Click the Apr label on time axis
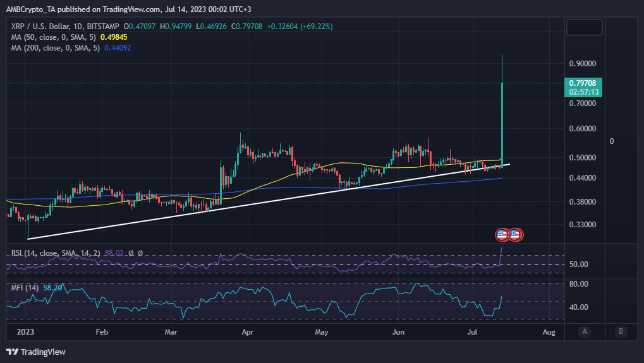This screenshot has height=363, width=644. point(248,332)
